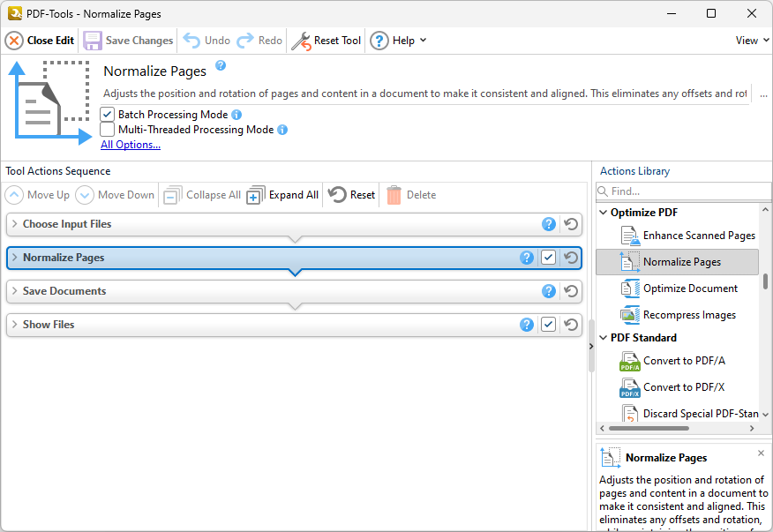
Task: Select Convert to PDF/X action
Action: [672, 387]
